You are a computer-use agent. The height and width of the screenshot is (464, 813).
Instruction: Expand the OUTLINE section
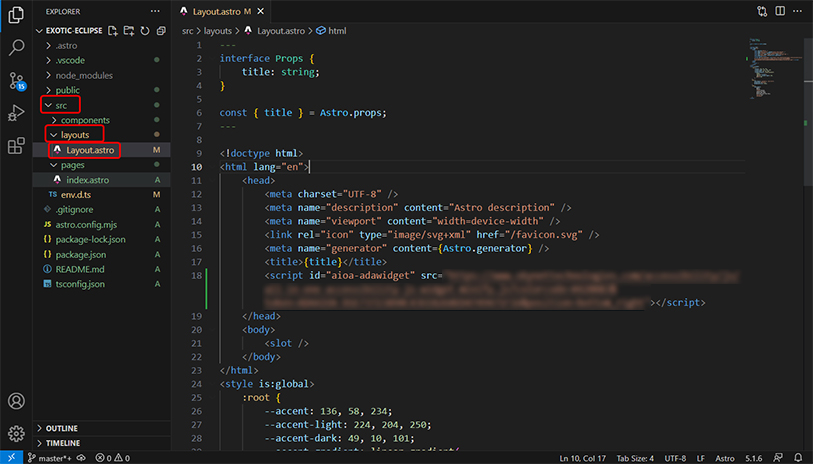[61, 428]
